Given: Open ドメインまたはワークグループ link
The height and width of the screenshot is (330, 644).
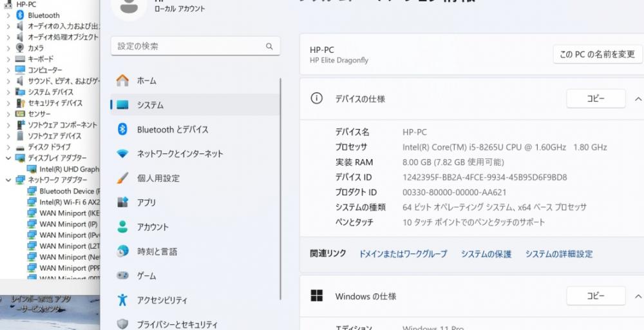Looking at the screenshot, I should (403, 254).
